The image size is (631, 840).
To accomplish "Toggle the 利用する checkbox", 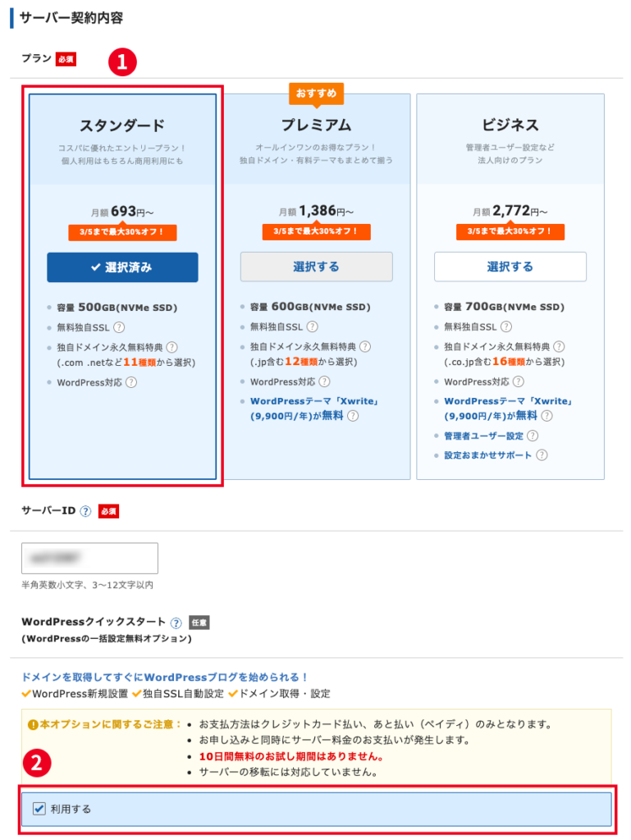I will coord(39,809).
